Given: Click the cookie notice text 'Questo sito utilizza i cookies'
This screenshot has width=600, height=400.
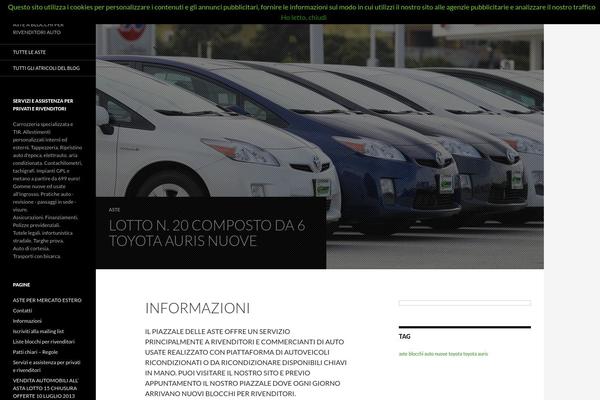Looking at the screenshot, I should pyautogui.click(x=301, y=7).
